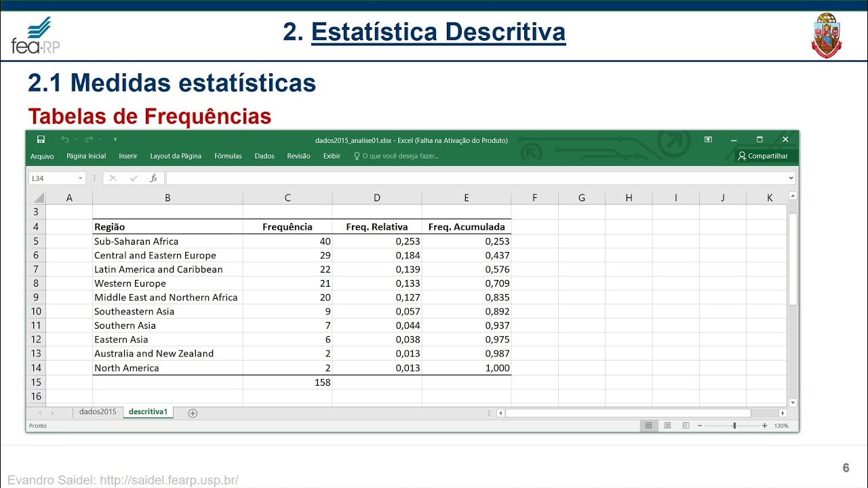This screenshot has height=488, width=868.
Task: Click the Redo arrow icon
Action: pyautogui.click(x=88, y=140)
